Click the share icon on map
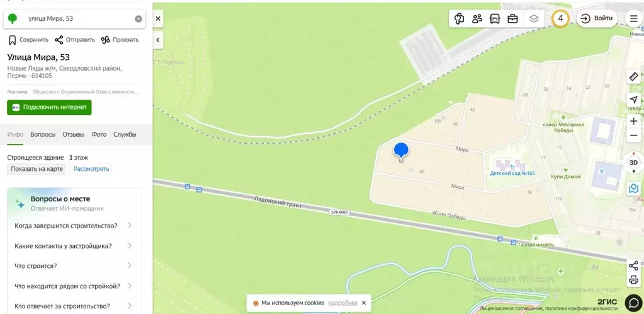 click(x=633, y=265)
